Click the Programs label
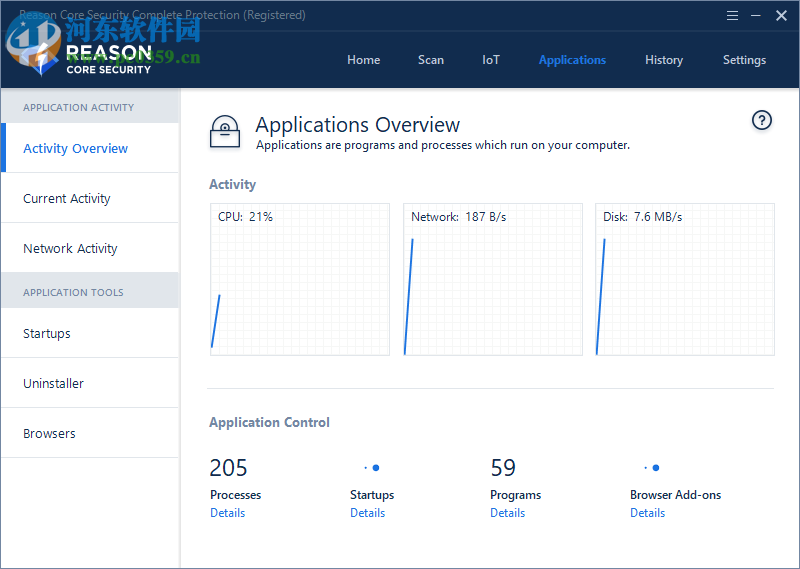 click(515, 494)
